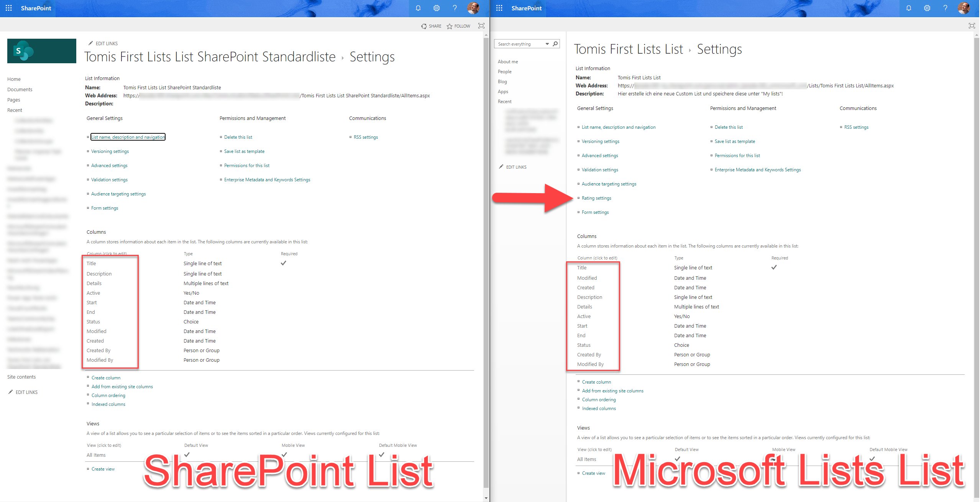Open Validation settings in left window
980x502 pixels.
click(x=109, y=179)
